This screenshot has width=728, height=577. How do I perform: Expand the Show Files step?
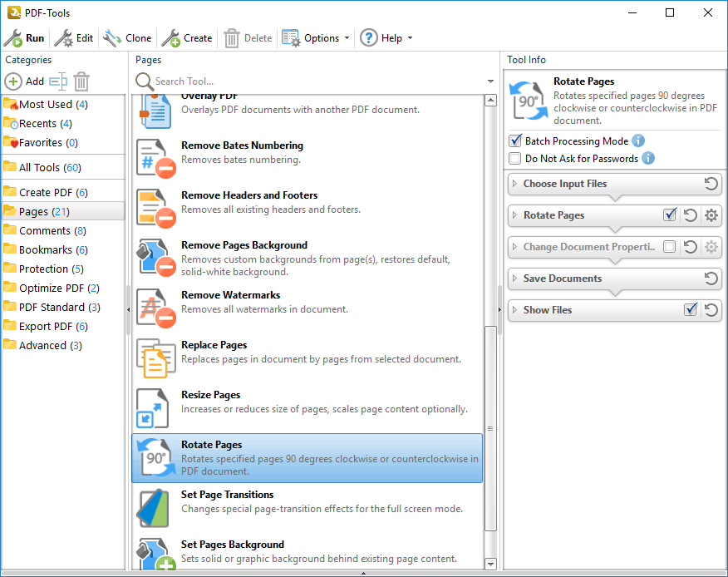[514, 310]
